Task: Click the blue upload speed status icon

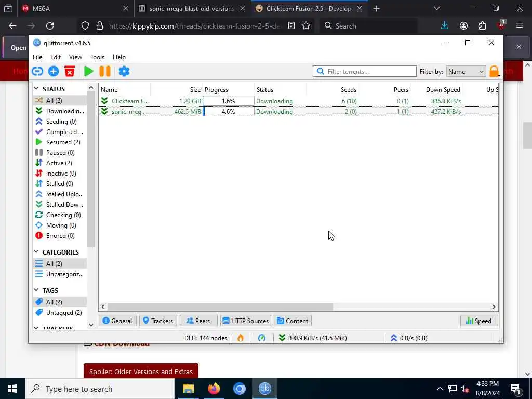Action: click(x=394, y=338)
